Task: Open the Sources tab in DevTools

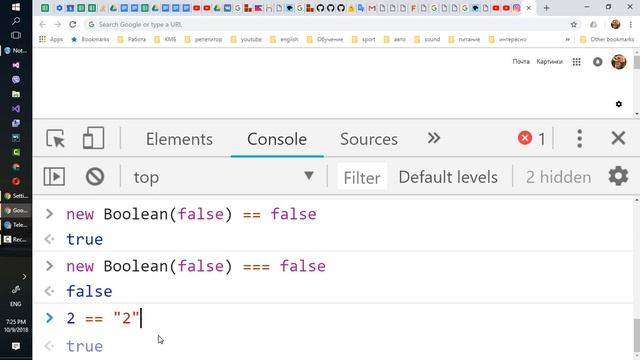Action: 369,139
